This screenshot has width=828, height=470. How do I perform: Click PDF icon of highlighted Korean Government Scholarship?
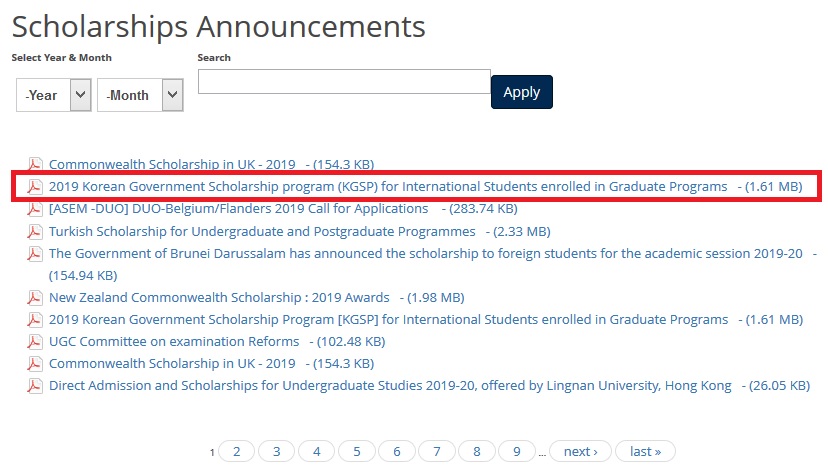(x=35, y=187)
